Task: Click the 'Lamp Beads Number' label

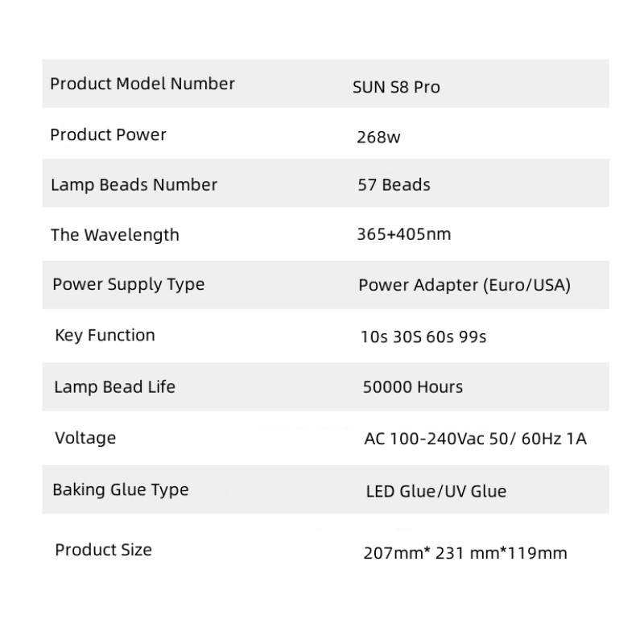Action: pyautogui.click(x=134, y=184)
